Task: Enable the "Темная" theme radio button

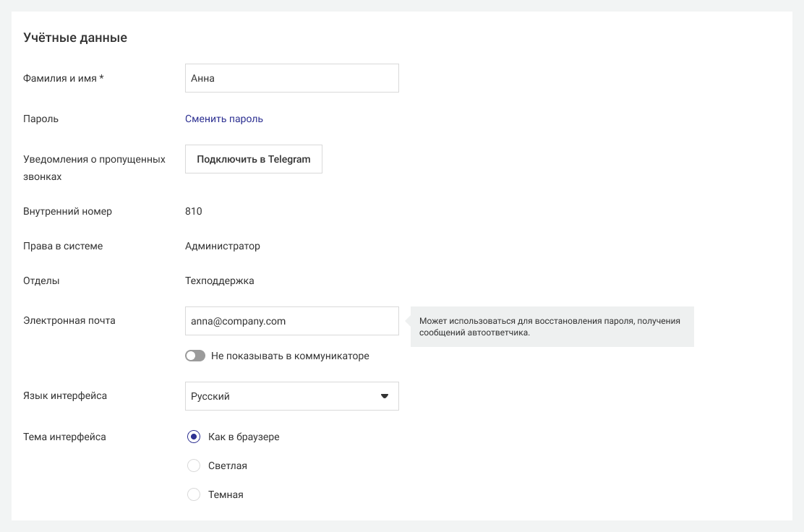Action: coord(194,494)
